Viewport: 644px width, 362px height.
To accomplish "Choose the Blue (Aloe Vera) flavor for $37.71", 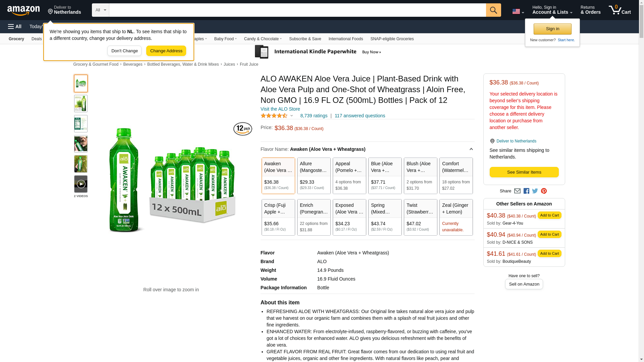I will click(x=385, y=176).
